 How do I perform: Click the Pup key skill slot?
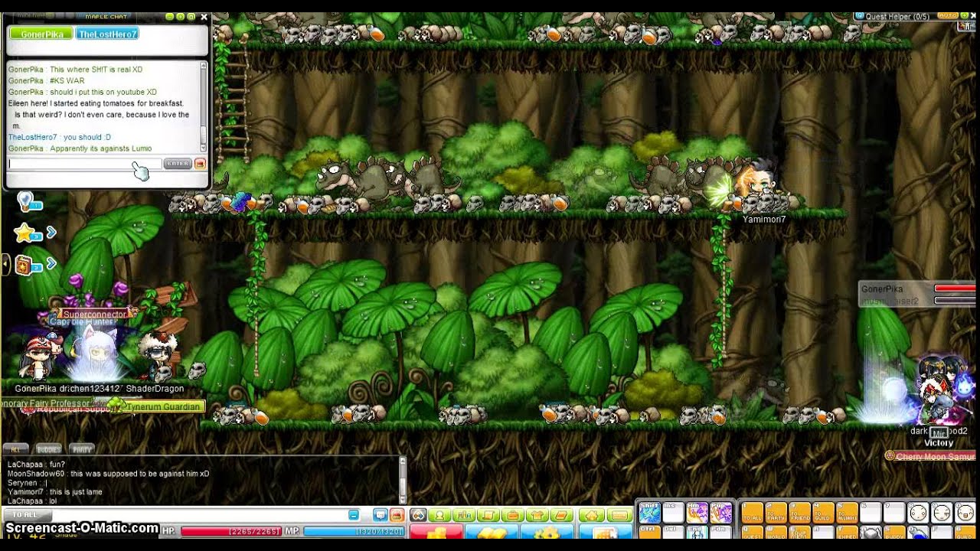click(x=720, y=512)
